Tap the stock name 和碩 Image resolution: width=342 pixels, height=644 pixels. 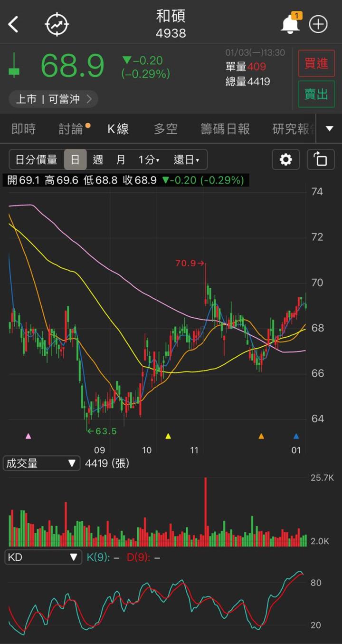click(x=171, y=17)
